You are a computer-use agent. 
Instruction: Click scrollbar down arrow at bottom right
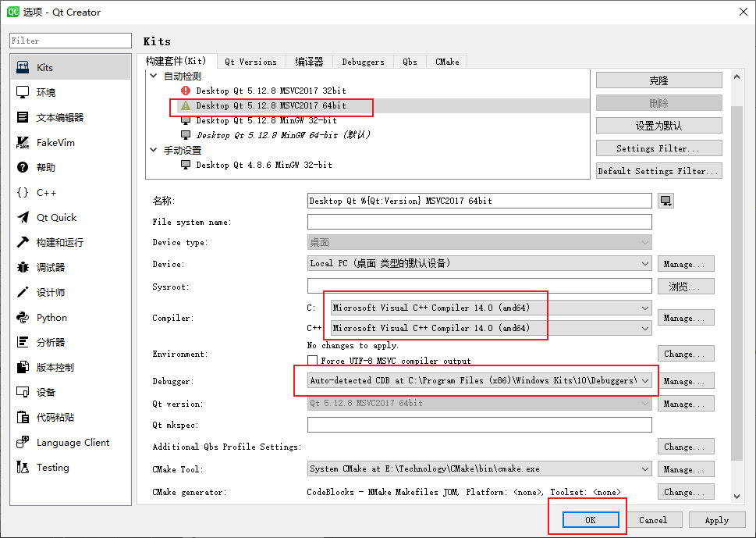click(x=736, y=496)
